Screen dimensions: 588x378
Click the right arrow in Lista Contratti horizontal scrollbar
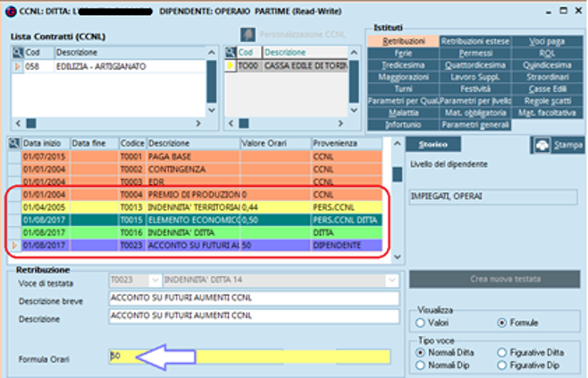pyautogui.click(x=198, y=123)
